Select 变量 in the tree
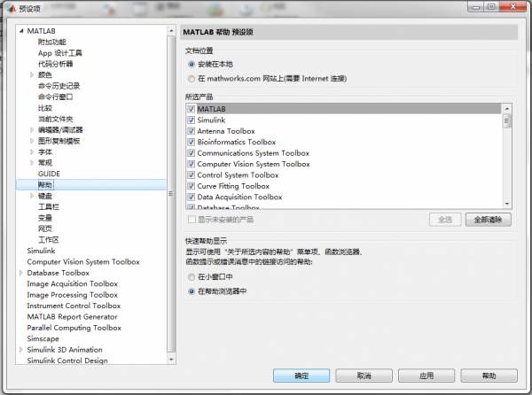This screenshot has height=395, width=532. tap(45, 218)
